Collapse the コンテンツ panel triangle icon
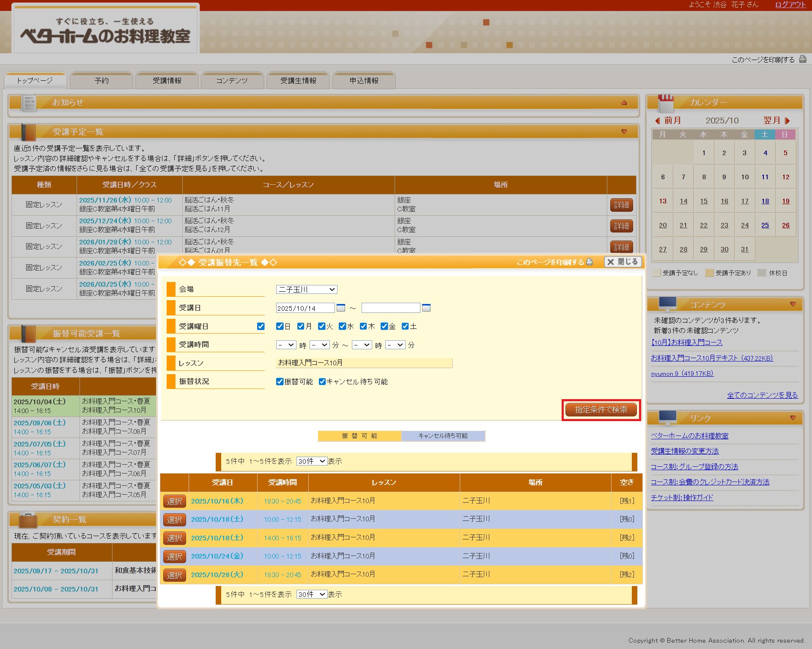The height and width of the screenshot is (649, 812). click(793, 304)
